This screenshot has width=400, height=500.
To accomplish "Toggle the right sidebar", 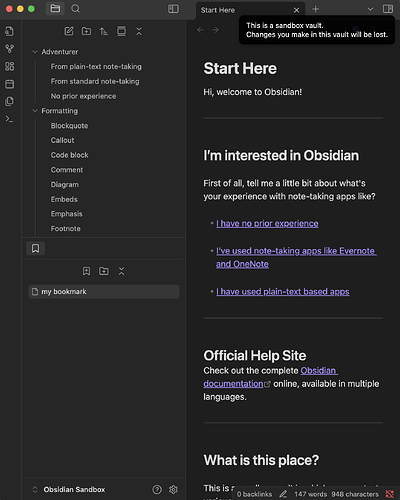I will click(388, 9).
